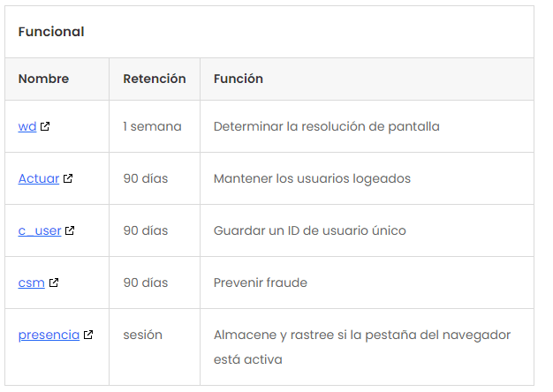
Task: Click the "Mantener los usuarios logeados" description
Action: click(x=312, y=178)
